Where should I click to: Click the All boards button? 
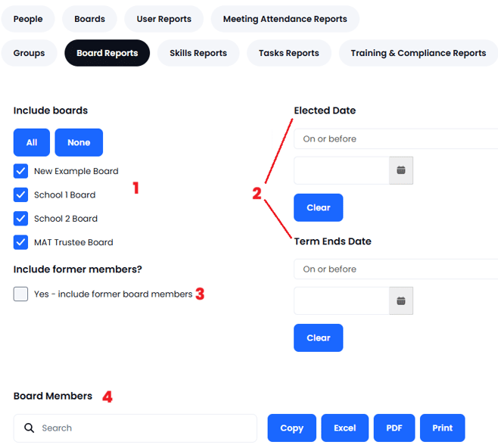pyautogui.click(x=32, y=142)
